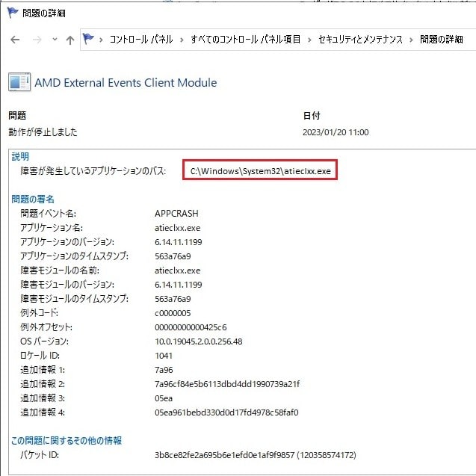Click 問題イベント名 label
Screen dimensions: 476x476
click(48, 214)
